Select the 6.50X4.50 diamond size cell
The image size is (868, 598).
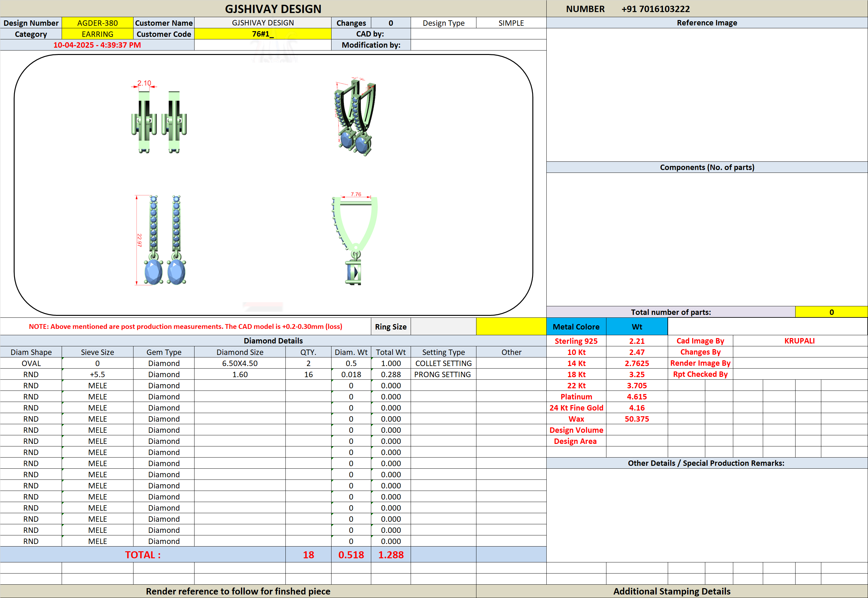tap(240, 364)
